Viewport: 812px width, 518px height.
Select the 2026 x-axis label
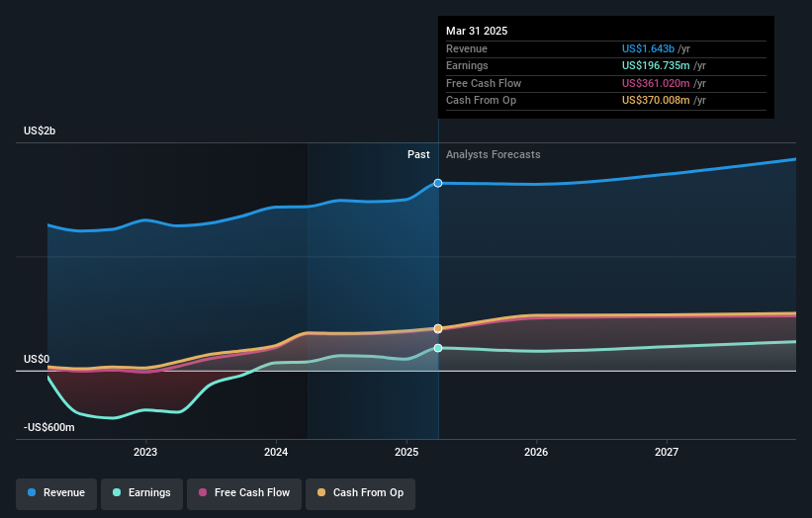(536, 453)
